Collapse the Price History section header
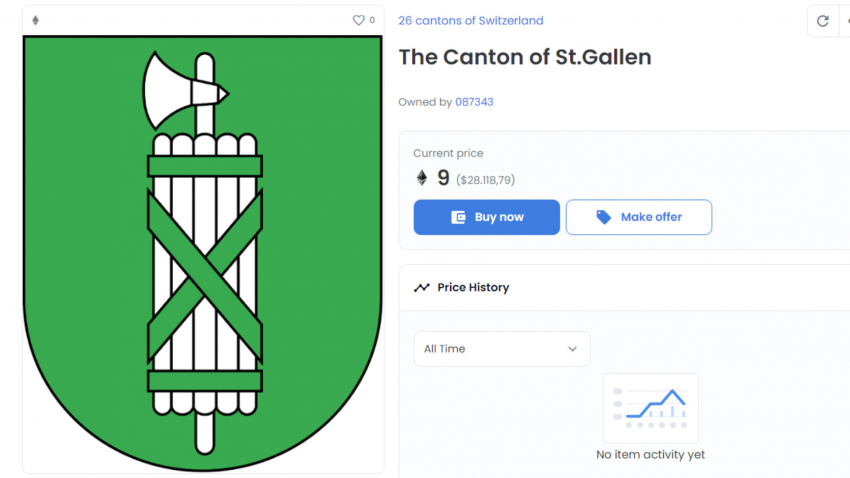This screenshot has width=850, height=478. click(x=624, y=288)
